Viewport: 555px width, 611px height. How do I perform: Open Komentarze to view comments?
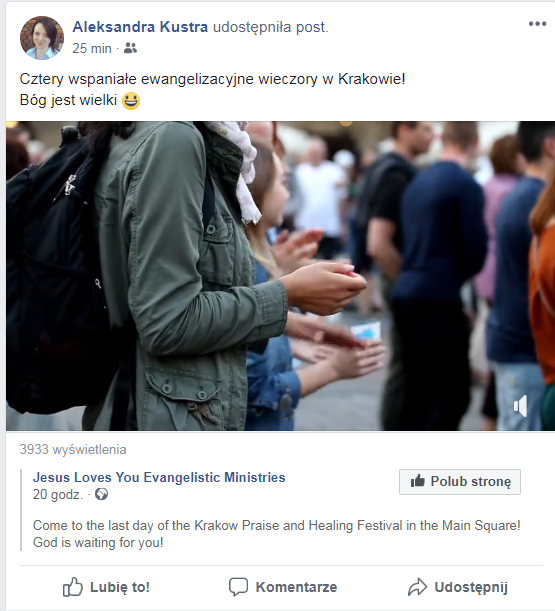click(296, 587)
